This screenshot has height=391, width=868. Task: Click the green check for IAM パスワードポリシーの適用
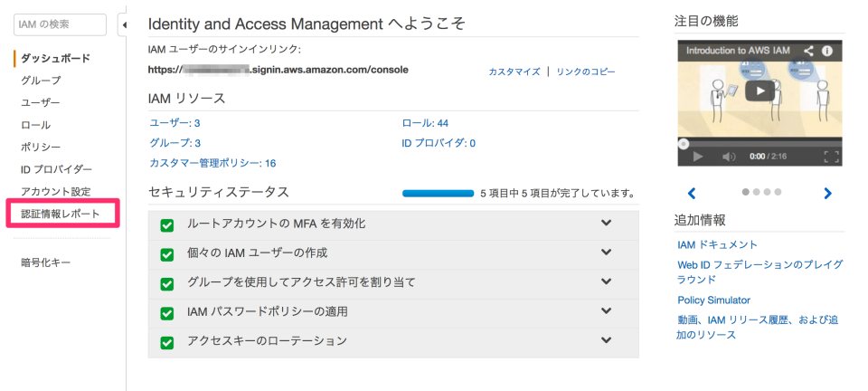[166, 313]
